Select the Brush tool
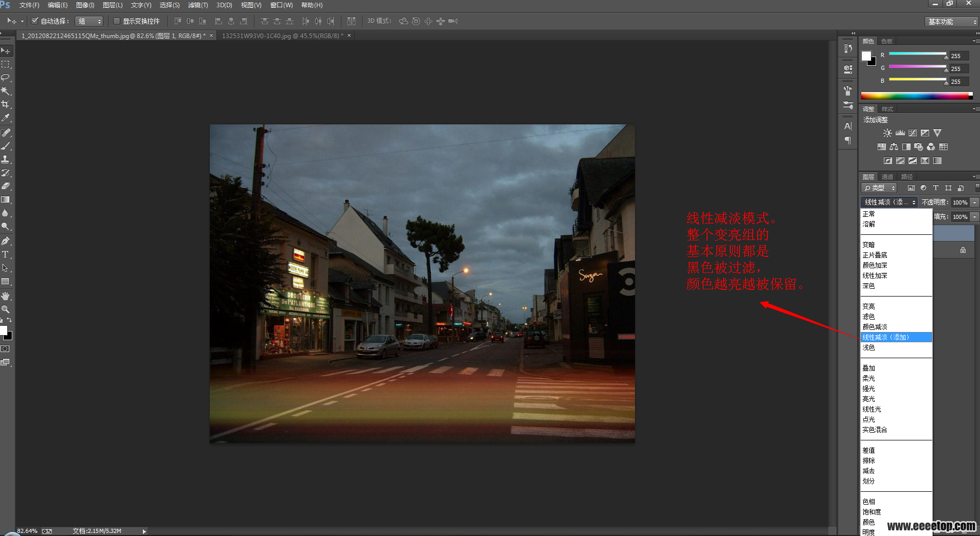Screen dimensions: 980x536 (6, 146)
